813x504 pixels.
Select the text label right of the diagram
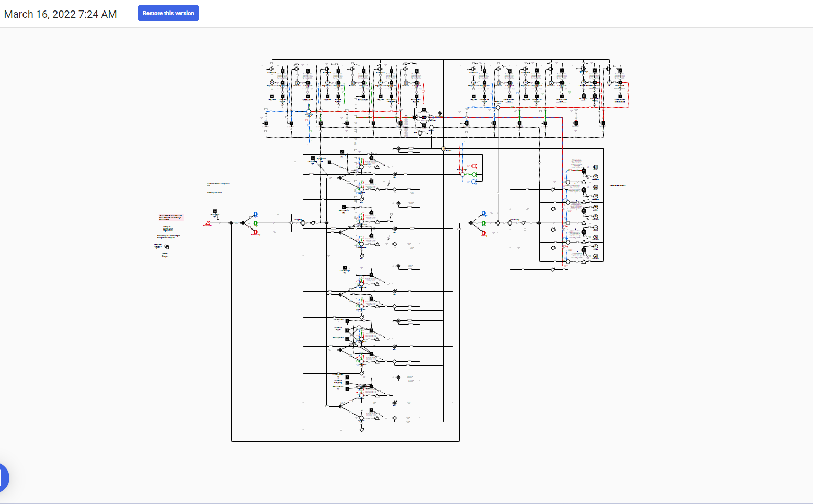[x=617, y=185]
